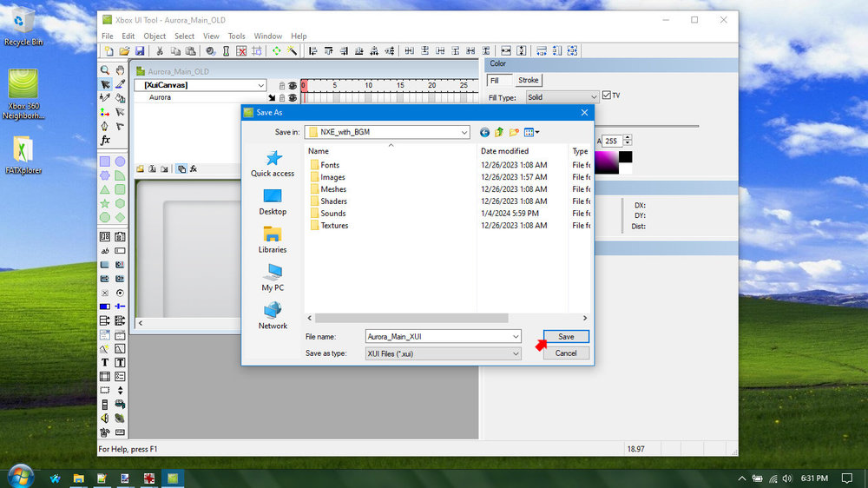This screenshot has height=488, width=868.
Task: Go to Desktop location in dialog
Action: pyautogui.click(x=273, y=202)
